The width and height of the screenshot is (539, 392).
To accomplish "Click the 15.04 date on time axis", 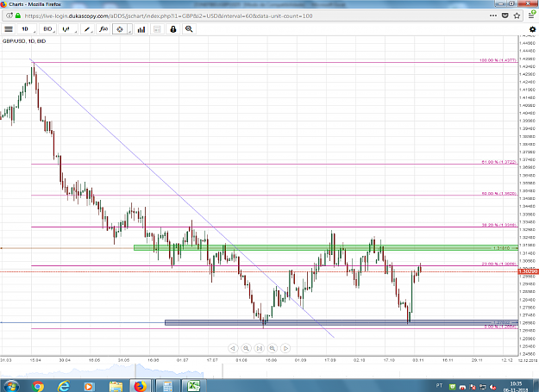I will 35,360.
